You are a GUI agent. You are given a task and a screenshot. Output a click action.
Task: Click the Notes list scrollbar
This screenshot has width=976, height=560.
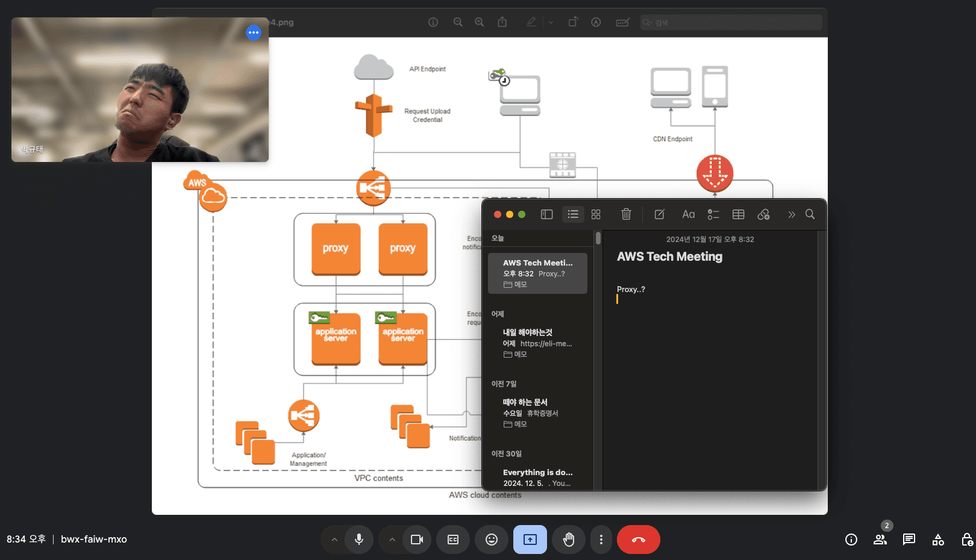(x=598, y=238)
